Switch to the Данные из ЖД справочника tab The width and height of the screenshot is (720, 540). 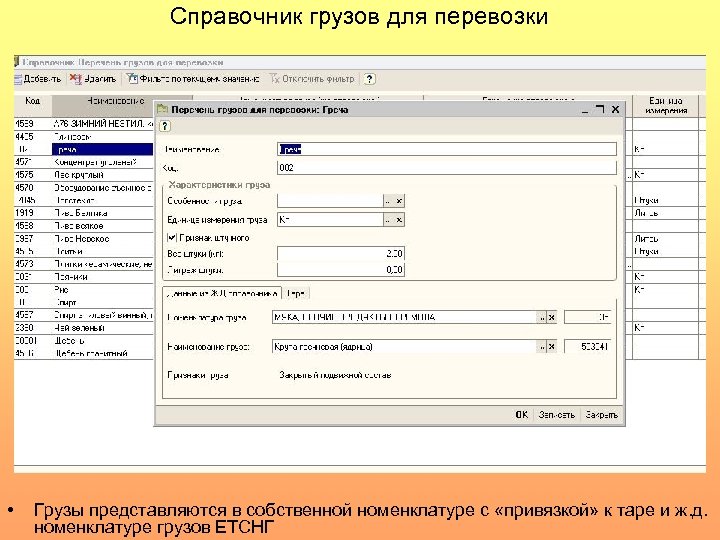(x=222, y=293)
